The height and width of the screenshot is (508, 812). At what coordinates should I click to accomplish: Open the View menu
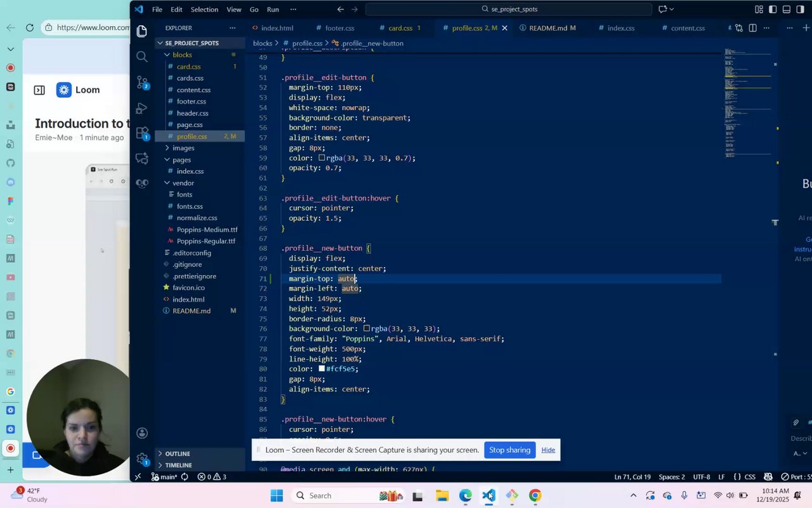[x=234, y=10]
